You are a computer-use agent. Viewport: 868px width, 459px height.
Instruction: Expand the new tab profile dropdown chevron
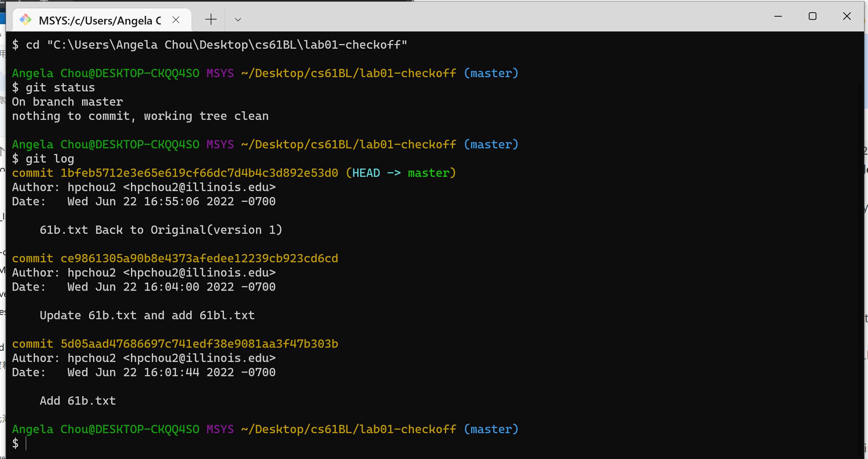pos(238,20)
